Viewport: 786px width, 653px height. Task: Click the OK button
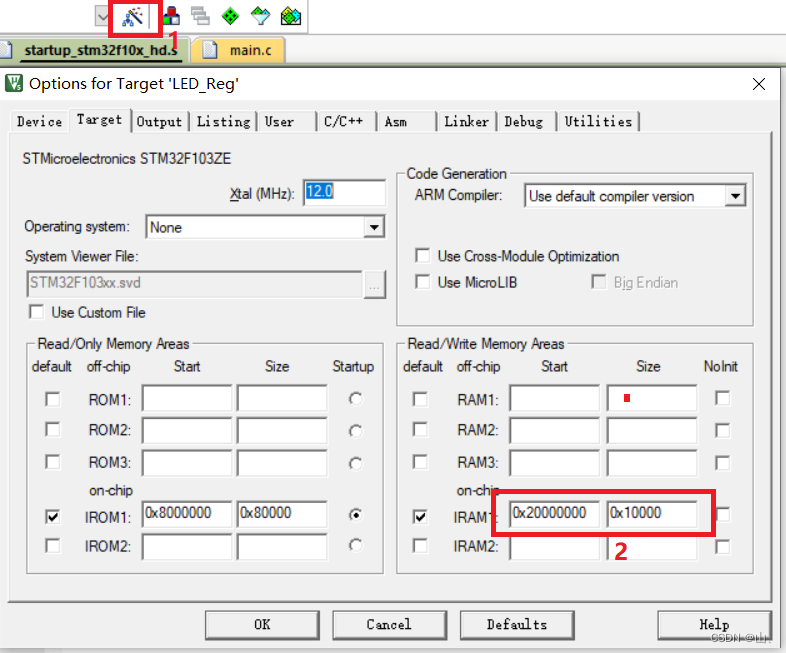click(262, 625)
